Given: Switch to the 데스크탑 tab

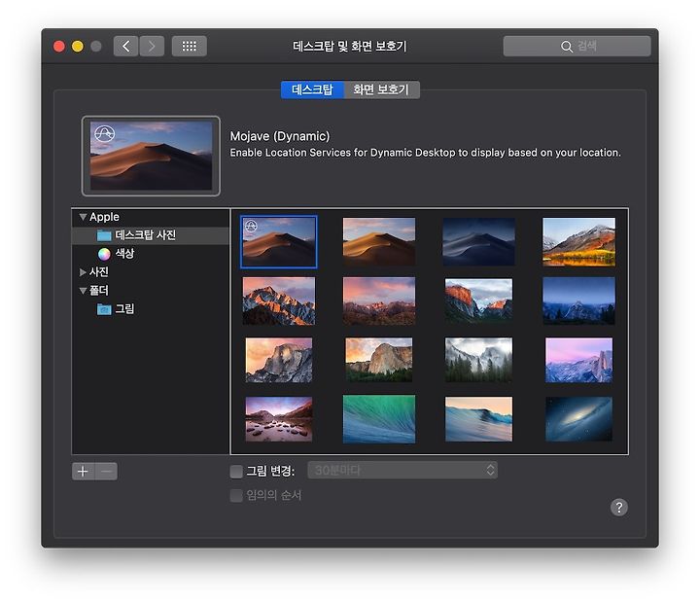Looking at the screenshot, I should tap(312, 89).
